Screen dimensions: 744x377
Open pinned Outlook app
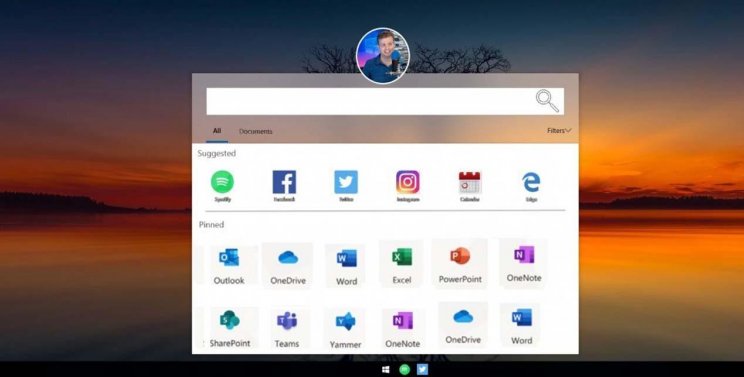(229, 266)
